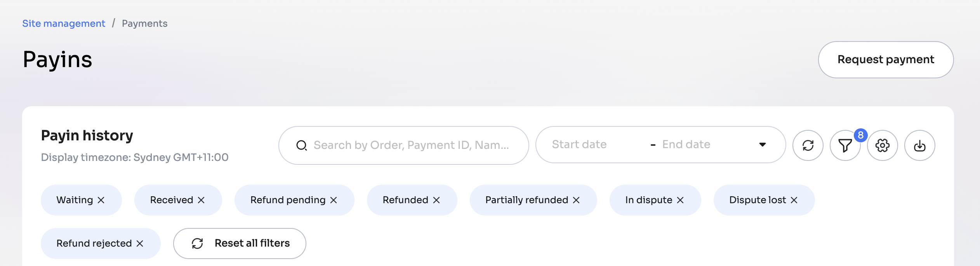
Task: Click the download export icon
Action: tap(919, 145)
